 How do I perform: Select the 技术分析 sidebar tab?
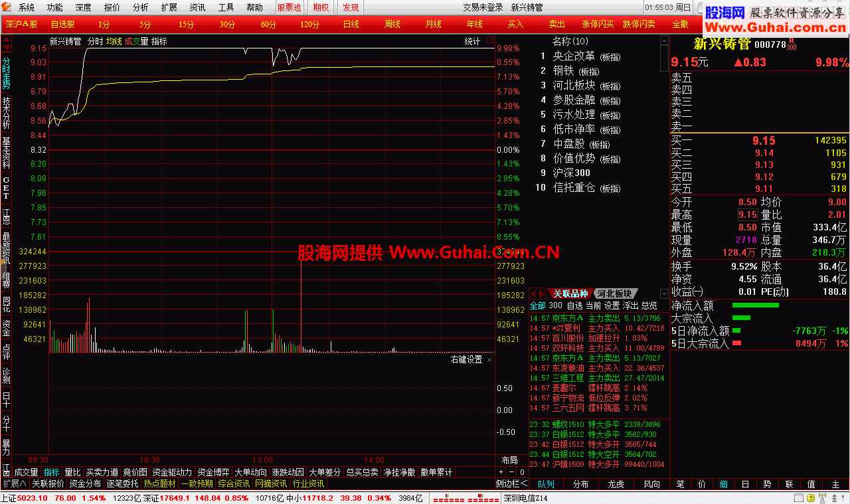(6, 113)
